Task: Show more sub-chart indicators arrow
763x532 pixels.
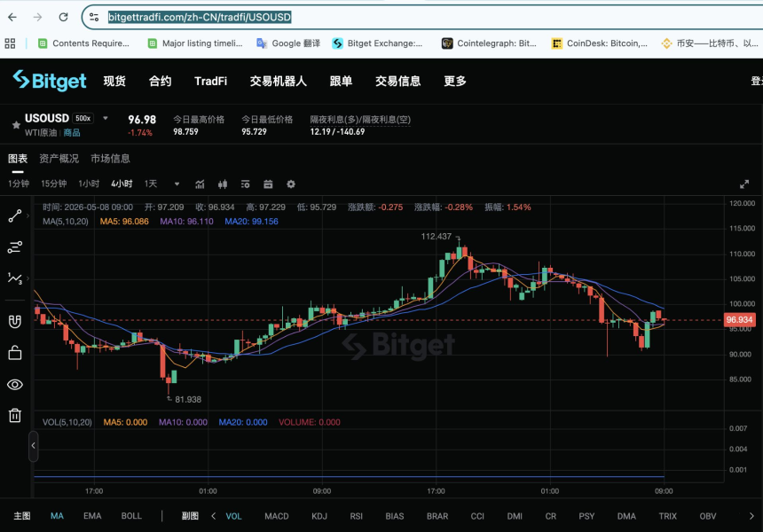Action: pos(751,516)
